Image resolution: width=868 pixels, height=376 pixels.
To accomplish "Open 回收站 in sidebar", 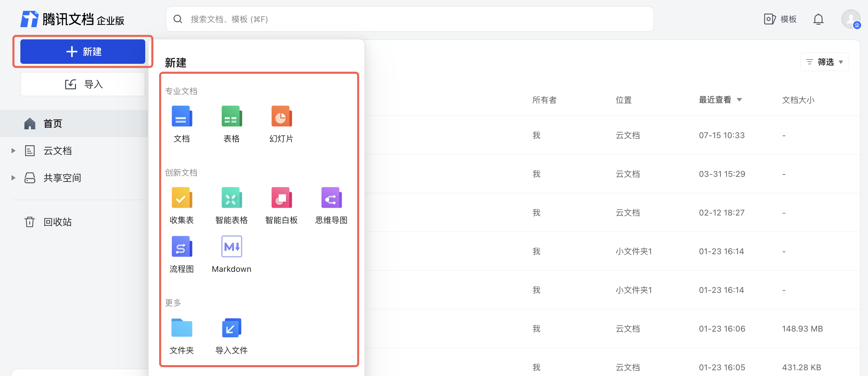I will (x=57, y=222).
